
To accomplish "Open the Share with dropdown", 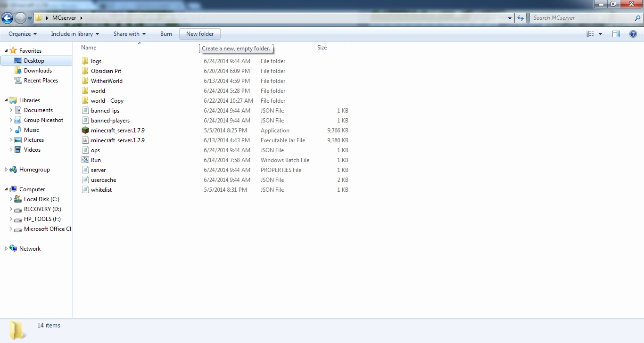I will pyautogui.click(x=130, y=34).
